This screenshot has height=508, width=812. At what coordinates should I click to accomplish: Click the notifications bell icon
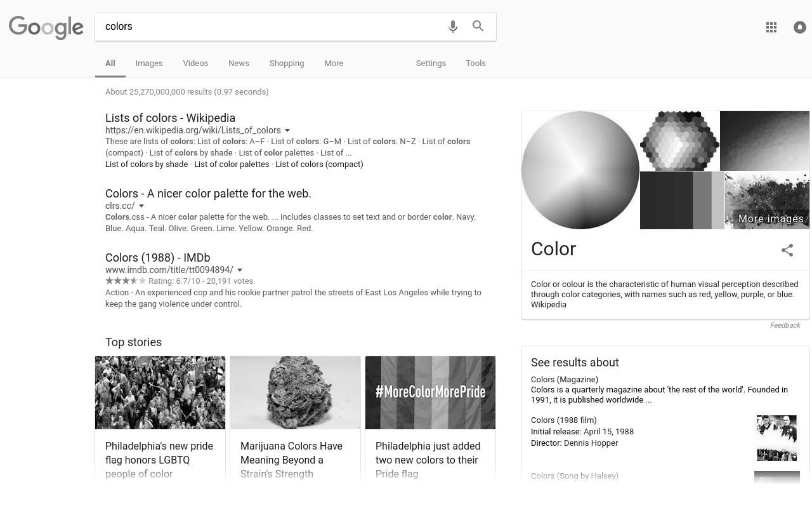tap(799, 27)
